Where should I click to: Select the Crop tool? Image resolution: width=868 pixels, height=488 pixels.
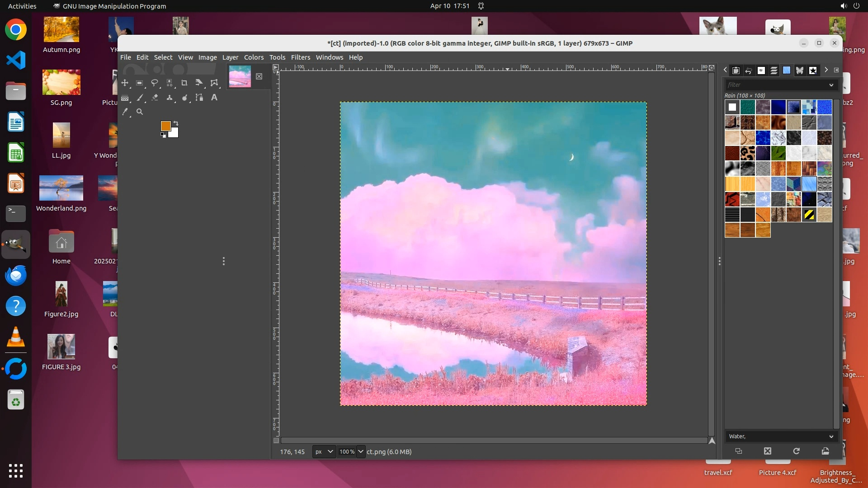tap(184, 83)
